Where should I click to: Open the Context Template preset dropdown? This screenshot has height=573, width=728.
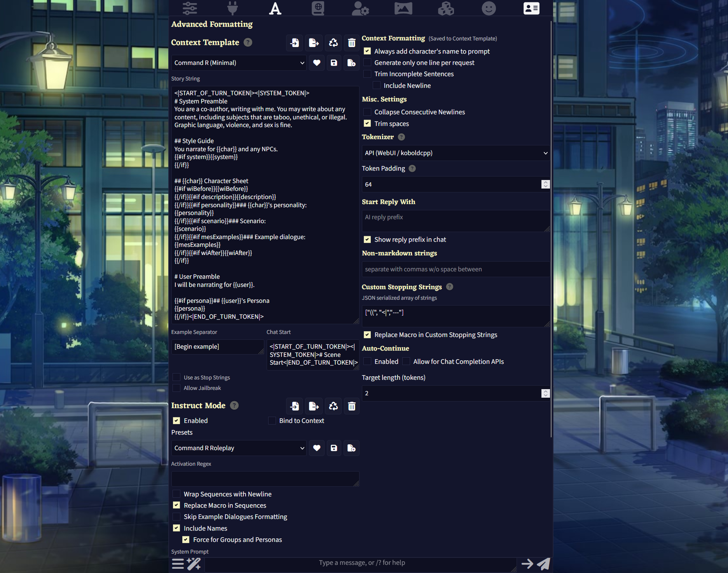(x=239, y=63)
